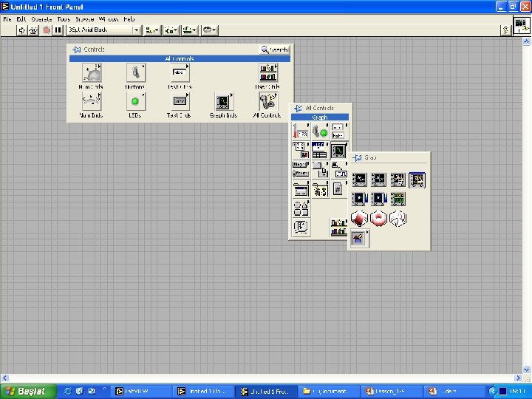This screenshot has width=532, height=399.
Task: Pick 3D Parametric Graph torus icon
Action: (x=378, y=218)
